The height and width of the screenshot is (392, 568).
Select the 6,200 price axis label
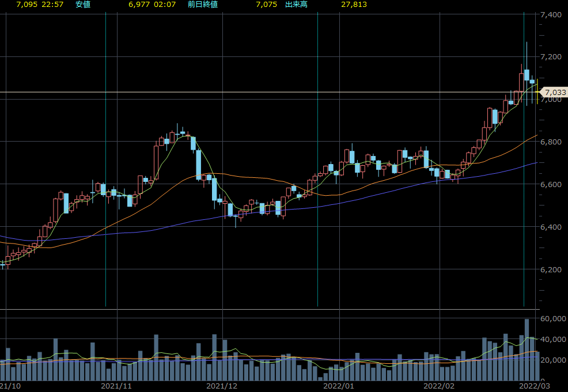point(554,269)
